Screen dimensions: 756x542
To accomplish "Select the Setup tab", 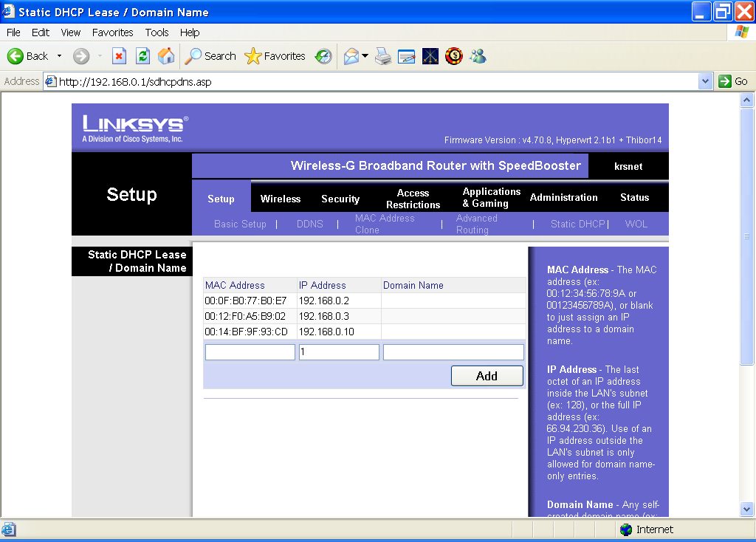I will pyautogui.click(x=221, y=199).
